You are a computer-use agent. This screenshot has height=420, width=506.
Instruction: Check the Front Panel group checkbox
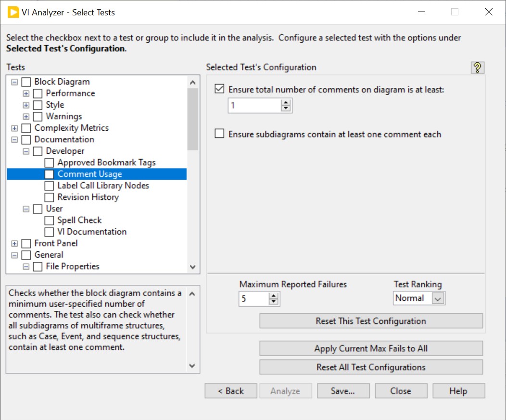(x=26, y=243)
